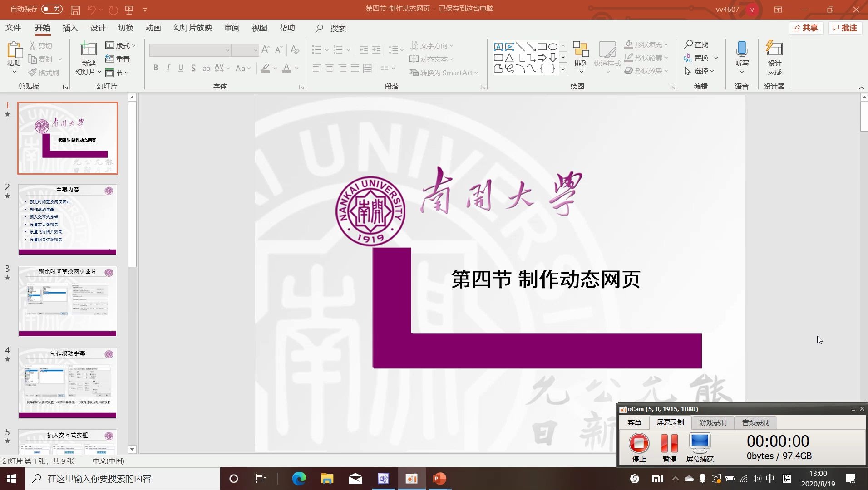Screen dimensions: 868x490
Task: Click the Bold B icon
Action: (x=156, y=68)
